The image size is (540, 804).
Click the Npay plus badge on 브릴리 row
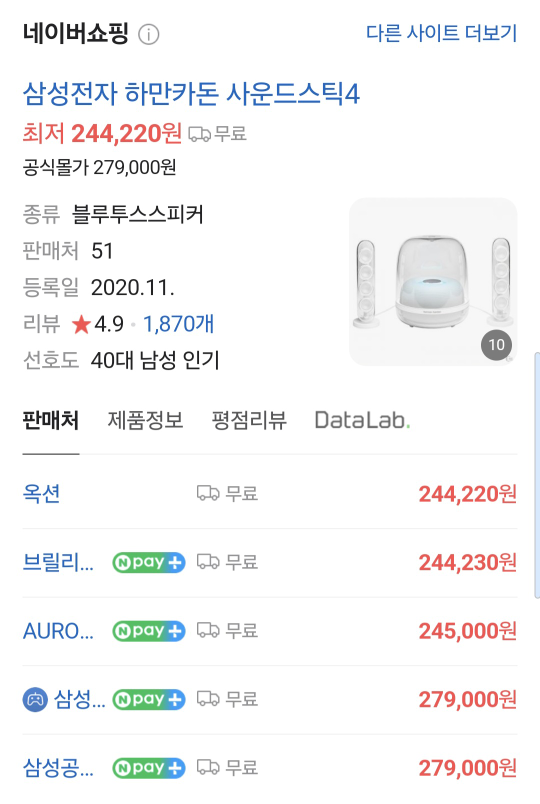point(149,562)
